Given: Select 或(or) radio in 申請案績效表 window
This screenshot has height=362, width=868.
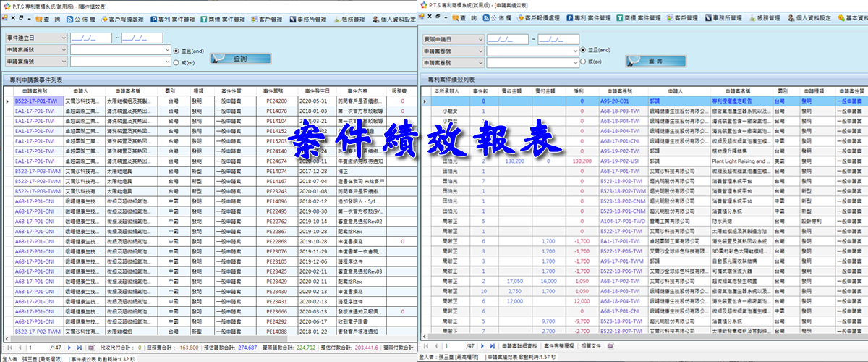Looking at the screenshot, I should click(x=582, y=62).
